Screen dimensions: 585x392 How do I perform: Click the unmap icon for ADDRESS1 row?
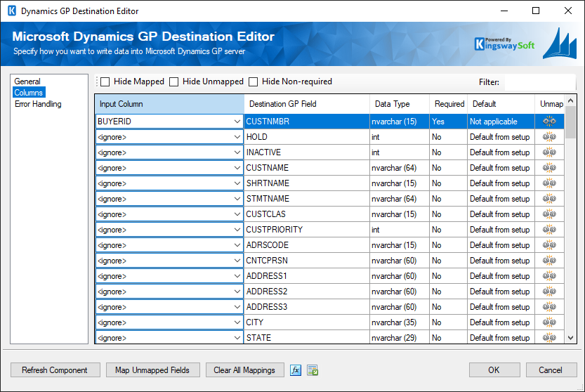pyautogui.click(x=549, y=276)
